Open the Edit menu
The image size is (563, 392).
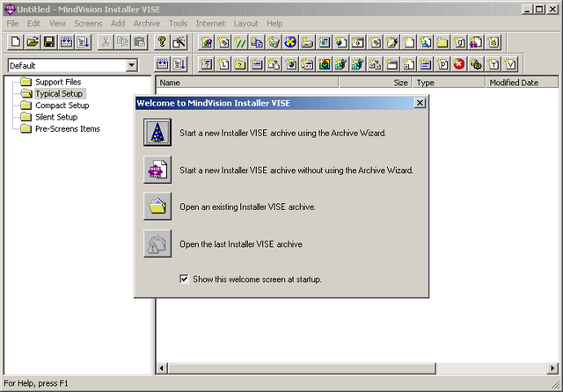pos(33,24)
